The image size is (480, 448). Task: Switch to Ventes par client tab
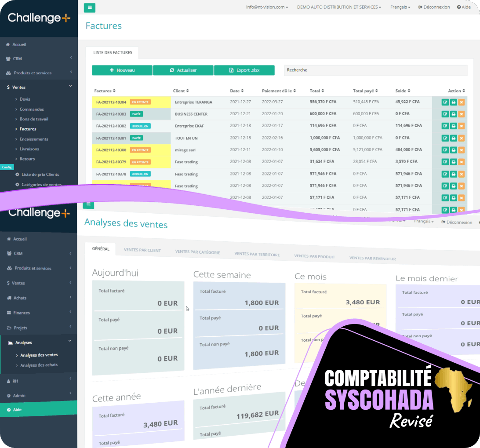tap(142, 250)
